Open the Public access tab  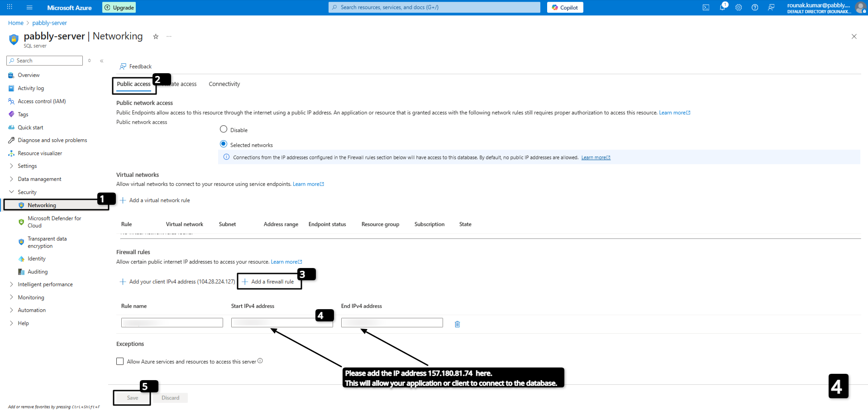134,84
